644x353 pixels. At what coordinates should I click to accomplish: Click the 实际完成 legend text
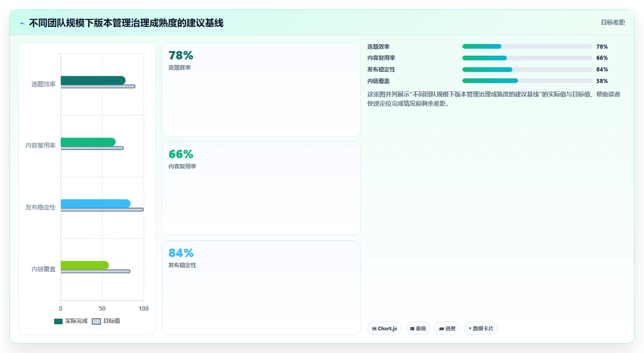pos(76,321)
